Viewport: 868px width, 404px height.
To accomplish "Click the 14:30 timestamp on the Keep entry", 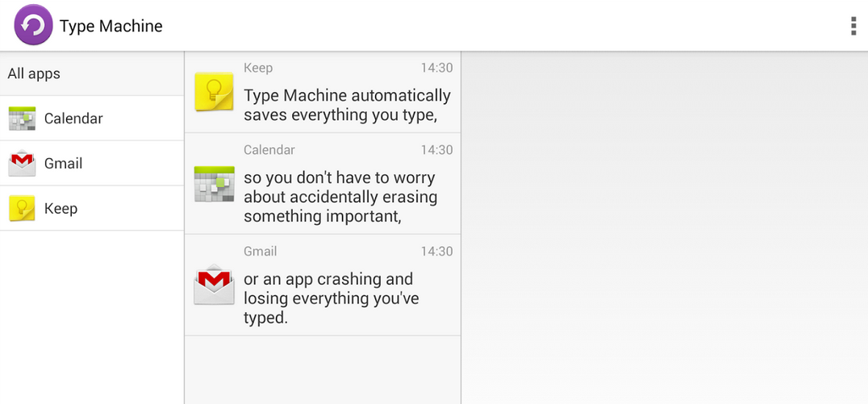I will [436, 69].
